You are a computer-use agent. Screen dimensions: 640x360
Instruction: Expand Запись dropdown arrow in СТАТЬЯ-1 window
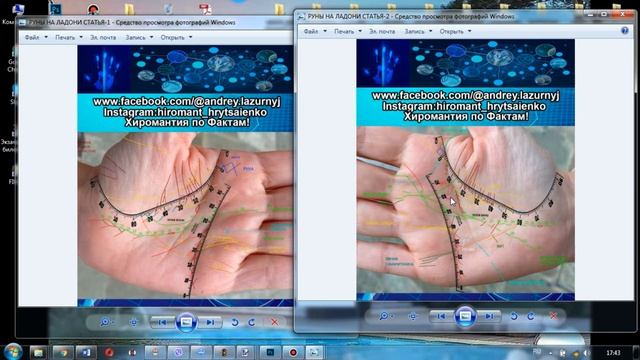tap(151, 37)
